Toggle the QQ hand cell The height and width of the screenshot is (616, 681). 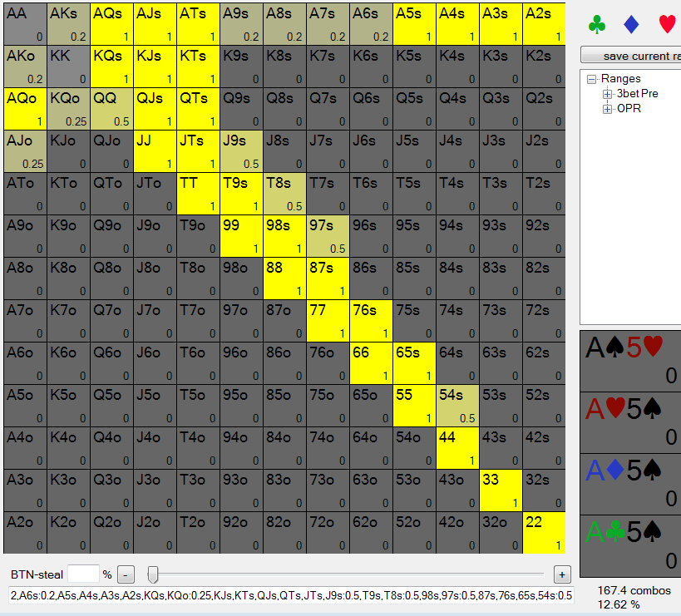pyautogui.click(x=111, y=109)
